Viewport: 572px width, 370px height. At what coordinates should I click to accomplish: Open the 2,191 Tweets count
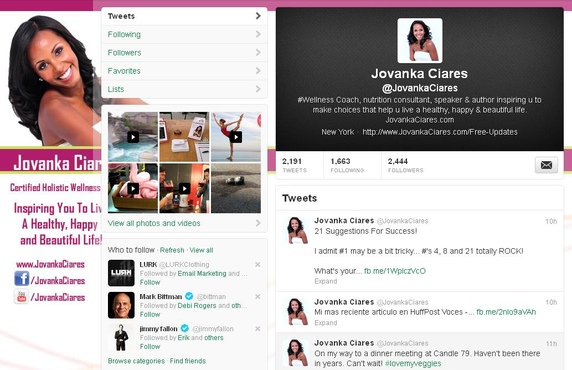click(294, 165)
